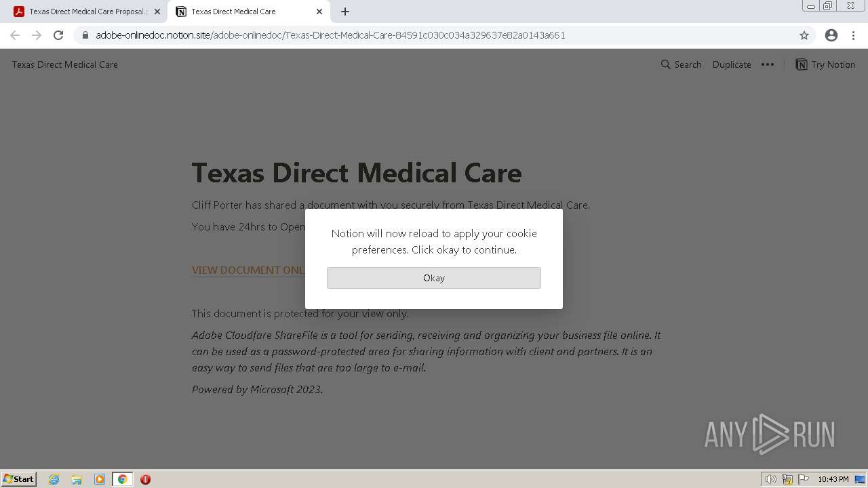Click Okay in the cookie dialog

tap(434, 278)
